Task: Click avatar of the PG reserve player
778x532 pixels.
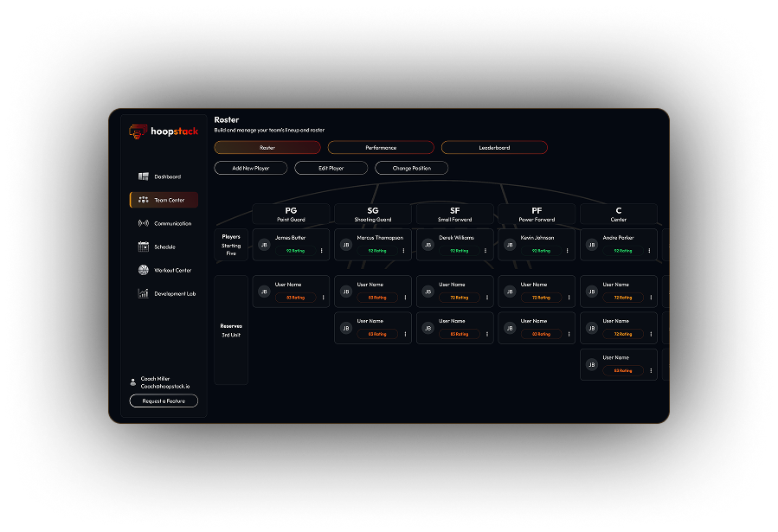Action: pyautogui.click(x=265, y=292)
